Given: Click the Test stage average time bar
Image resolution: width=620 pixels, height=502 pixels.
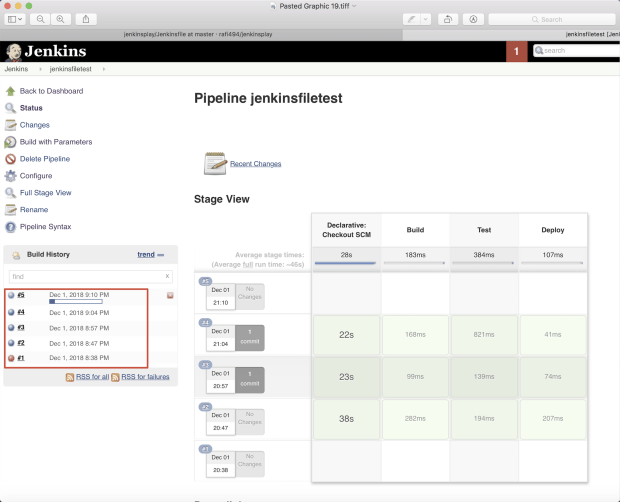Looking at the screenshot, I should 483,263.
